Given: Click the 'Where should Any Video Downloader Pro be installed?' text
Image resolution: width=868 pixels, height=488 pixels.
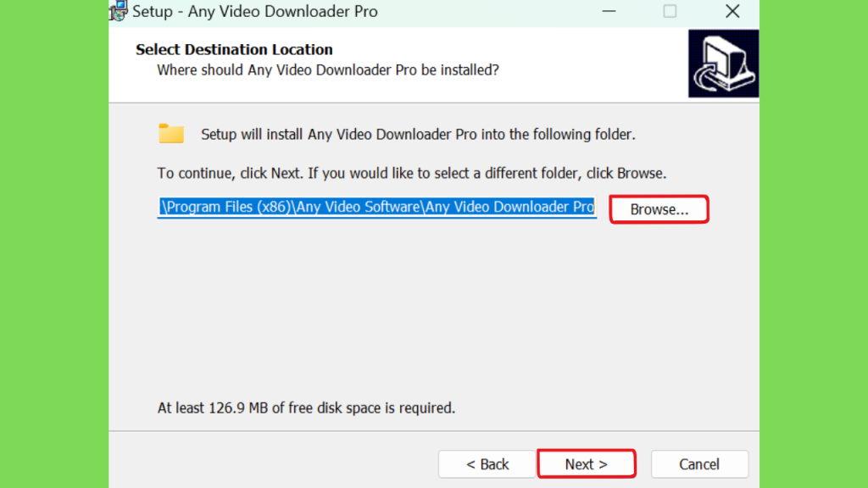Looking at the screenshot, I should (x=328, y=70).
